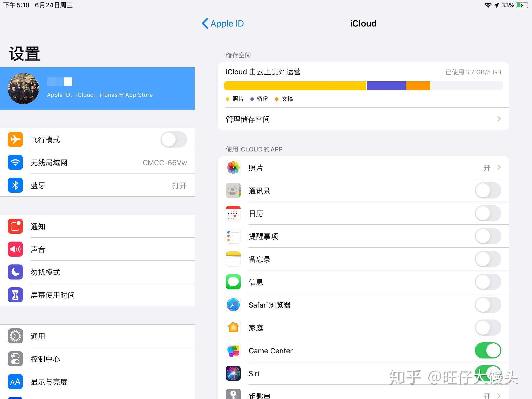
Task: Tap the Keychain key icon
Action: (x=233, y=394)
